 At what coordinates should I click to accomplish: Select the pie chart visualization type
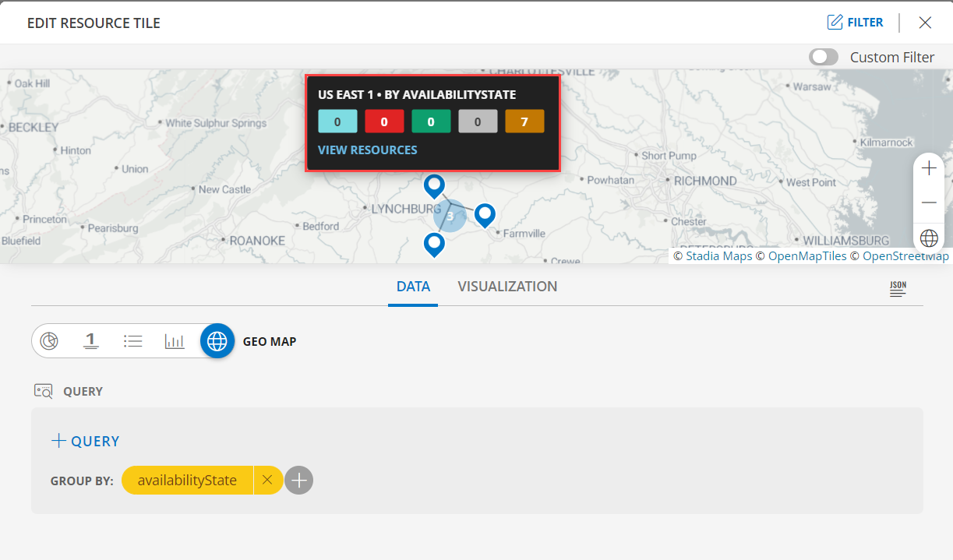coord(49,340)
